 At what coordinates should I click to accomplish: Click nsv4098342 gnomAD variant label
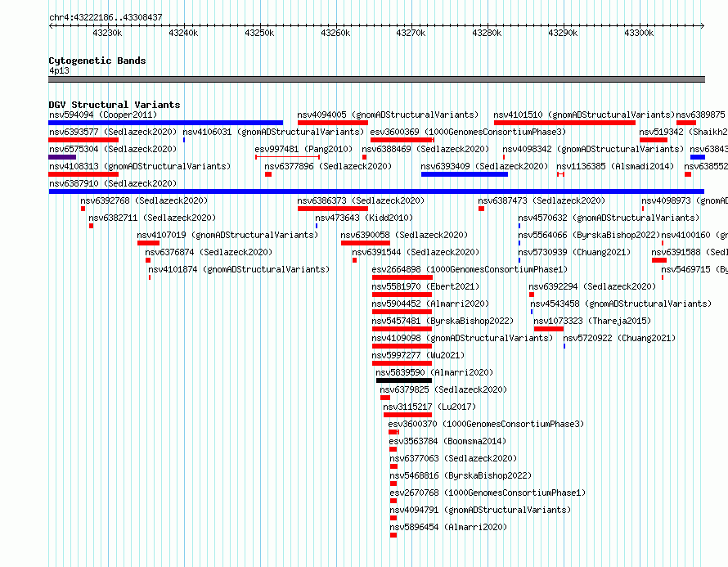click(593, 149)
